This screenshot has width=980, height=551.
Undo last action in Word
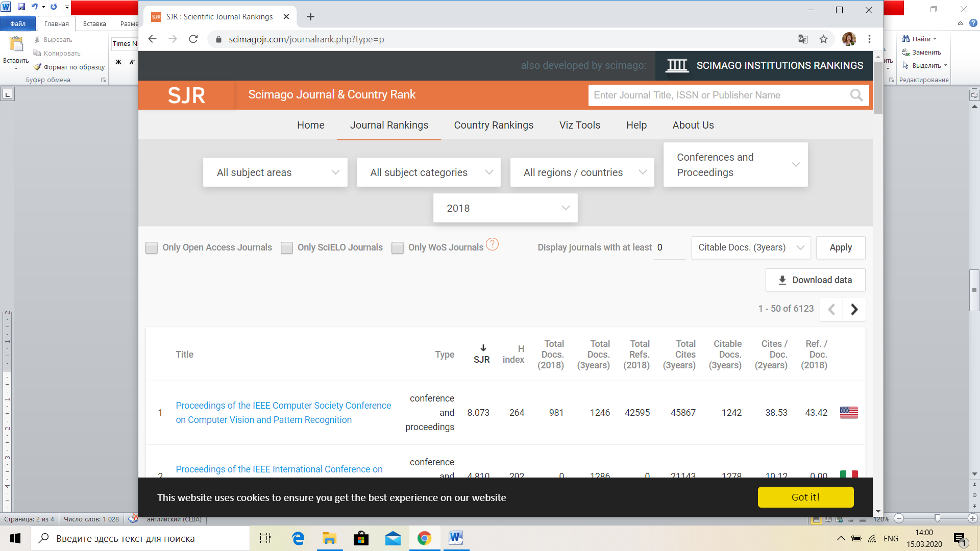coord(34,7)
